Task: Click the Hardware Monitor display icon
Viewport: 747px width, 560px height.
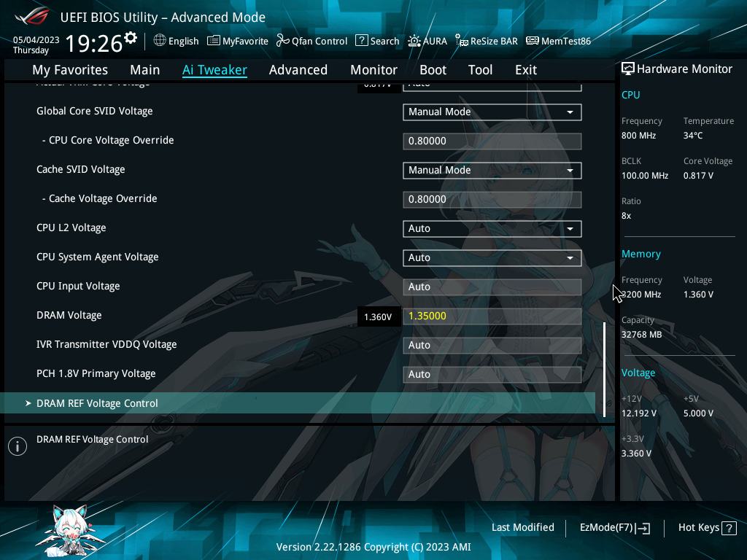Action: 628,69
